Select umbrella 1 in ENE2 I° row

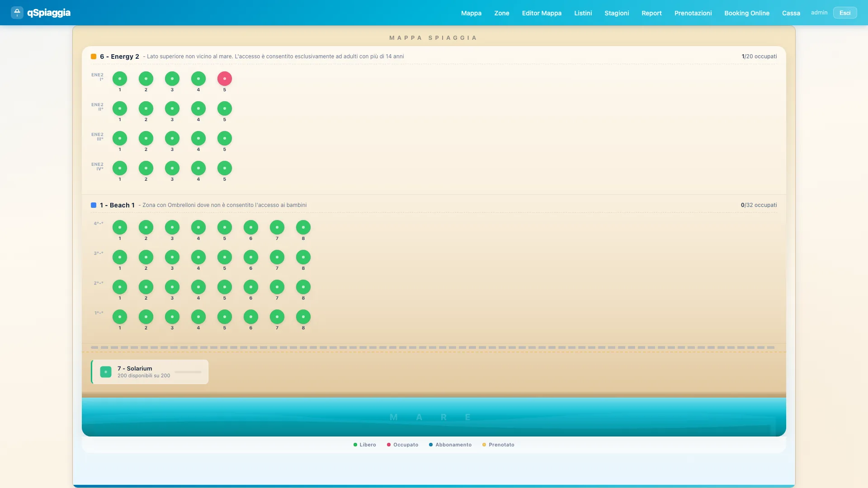point(119,79)
